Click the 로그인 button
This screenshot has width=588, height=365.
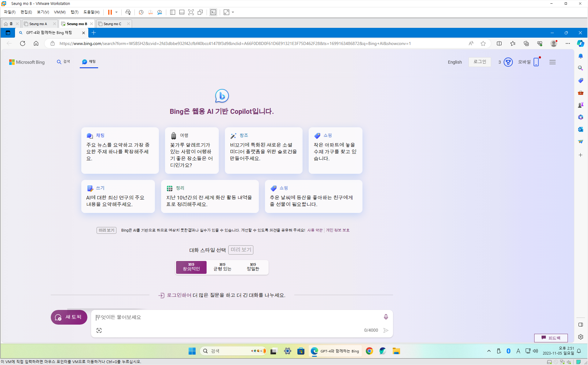480,62
